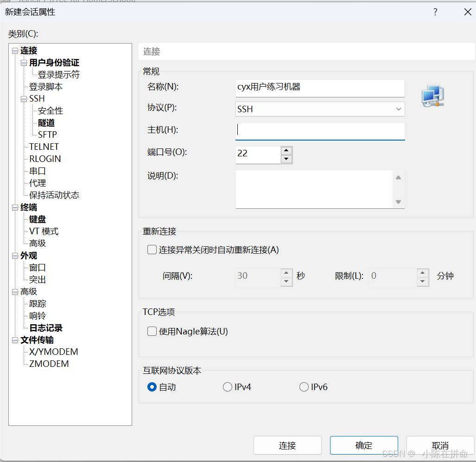Open 用户身份验证 category

54,63
